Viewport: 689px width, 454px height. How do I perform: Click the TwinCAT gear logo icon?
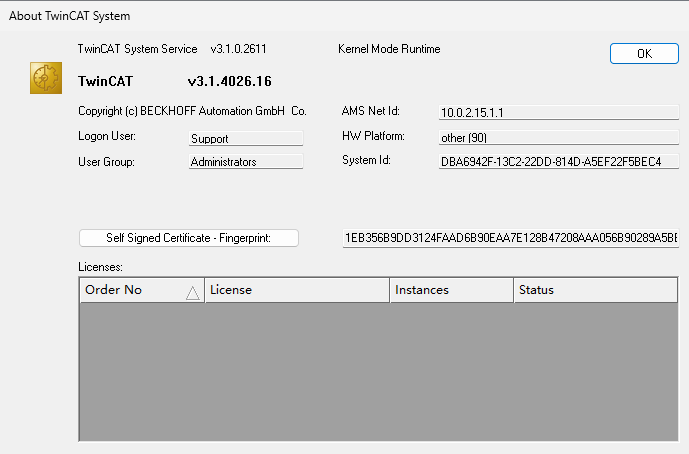[46, 78]
